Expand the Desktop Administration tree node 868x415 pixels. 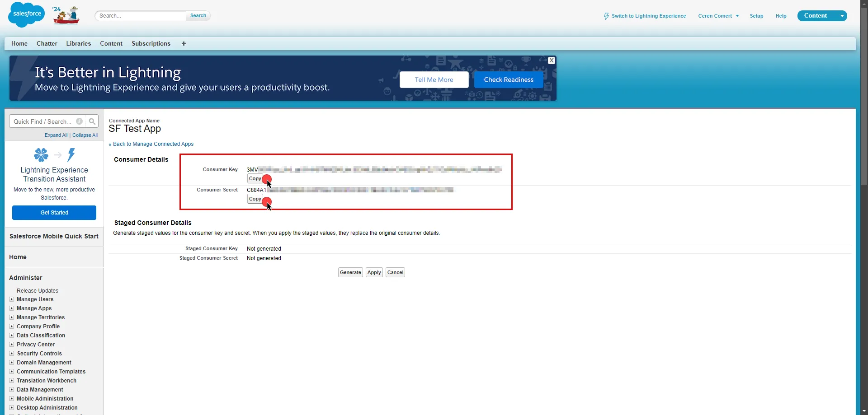tap(12, 408)
